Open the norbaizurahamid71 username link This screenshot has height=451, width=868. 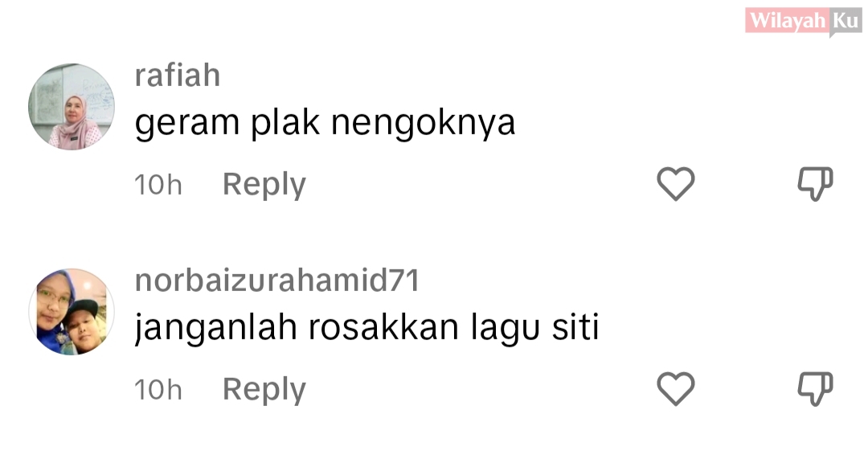[x=277, y=281]
